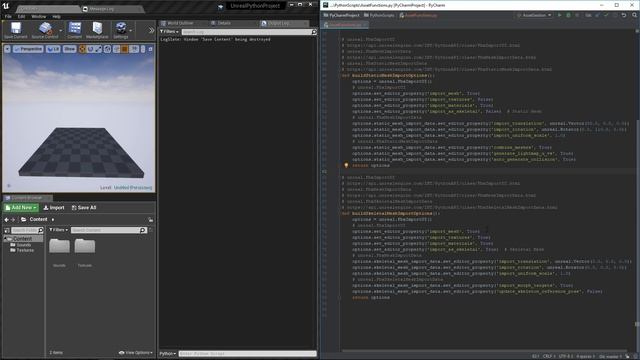Screen dimensions: 640x360
Task: Click the Output Log search magnifier
Action: [314, 31]
